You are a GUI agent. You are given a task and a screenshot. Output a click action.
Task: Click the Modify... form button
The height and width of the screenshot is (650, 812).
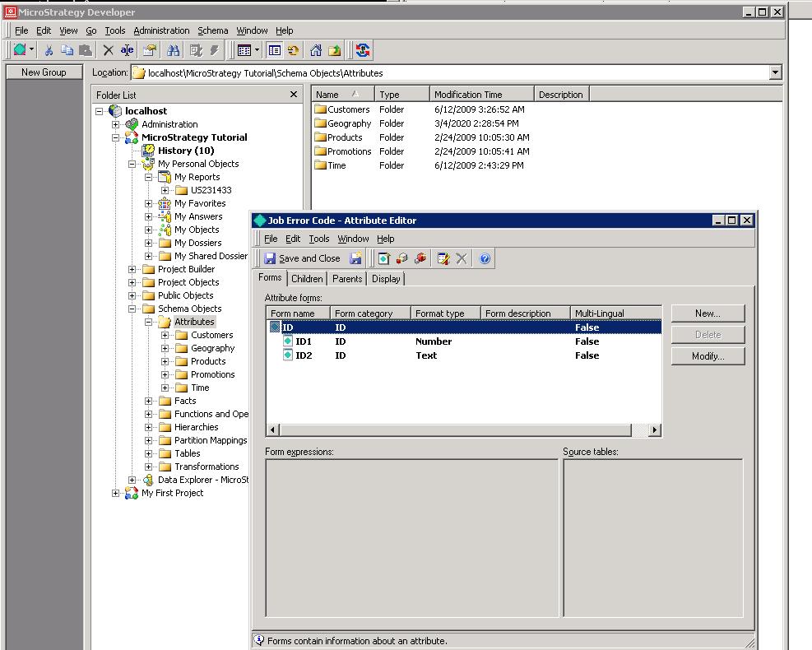pos(708,356)
